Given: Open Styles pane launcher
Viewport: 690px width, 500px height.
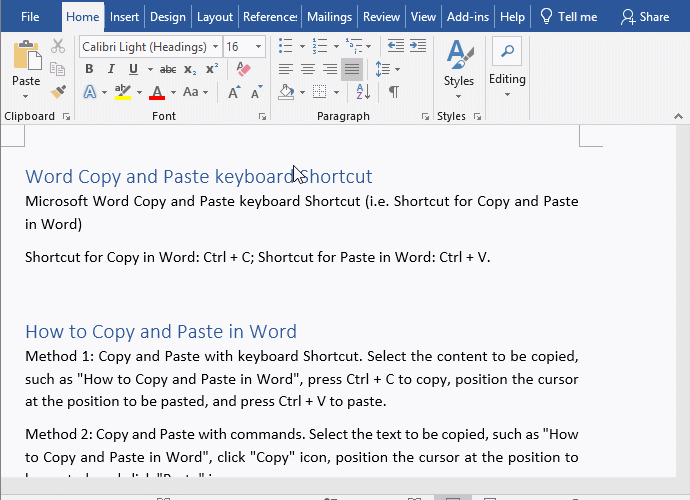Looking at the screenshot, I should [x=477, y=116].
